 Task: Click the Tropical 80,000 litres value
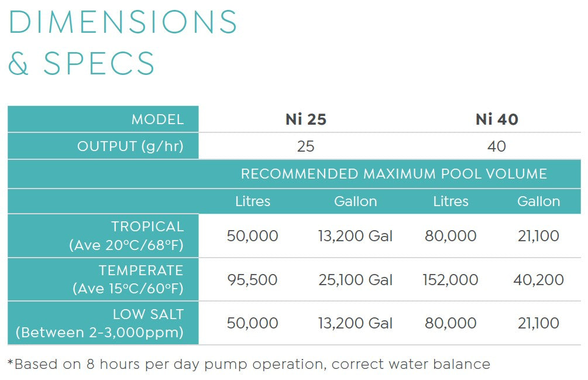tap(451, 237)
